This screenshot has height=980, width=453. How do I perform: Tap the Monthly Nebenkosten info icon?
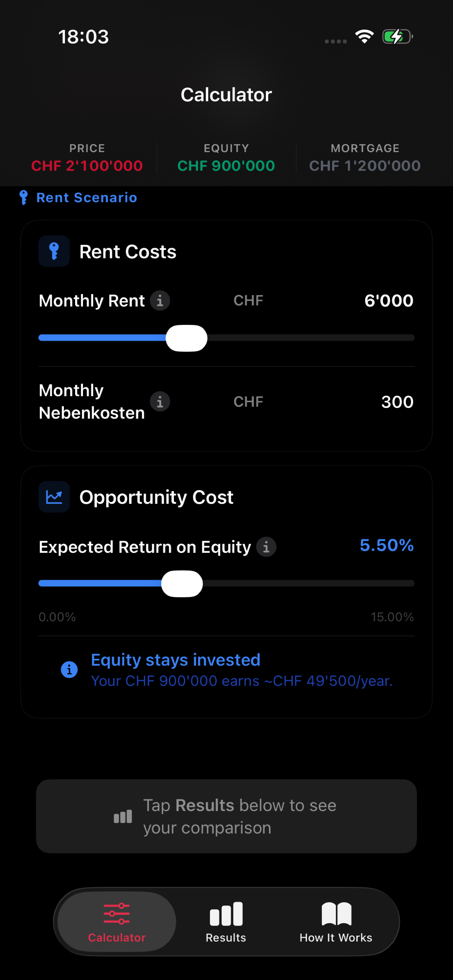160,401
